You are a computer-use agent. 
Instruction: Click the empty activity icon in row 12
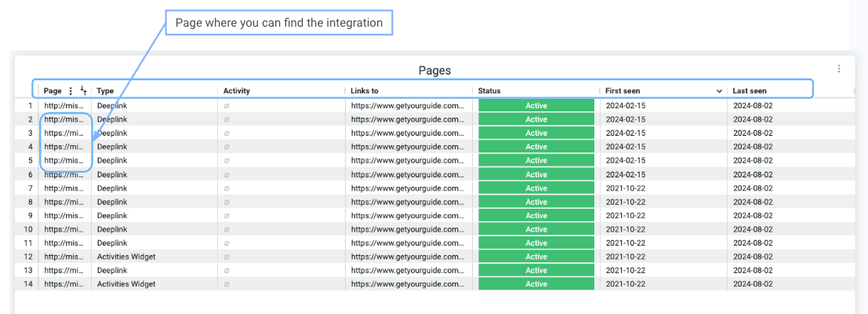click(x=226, y=257)
